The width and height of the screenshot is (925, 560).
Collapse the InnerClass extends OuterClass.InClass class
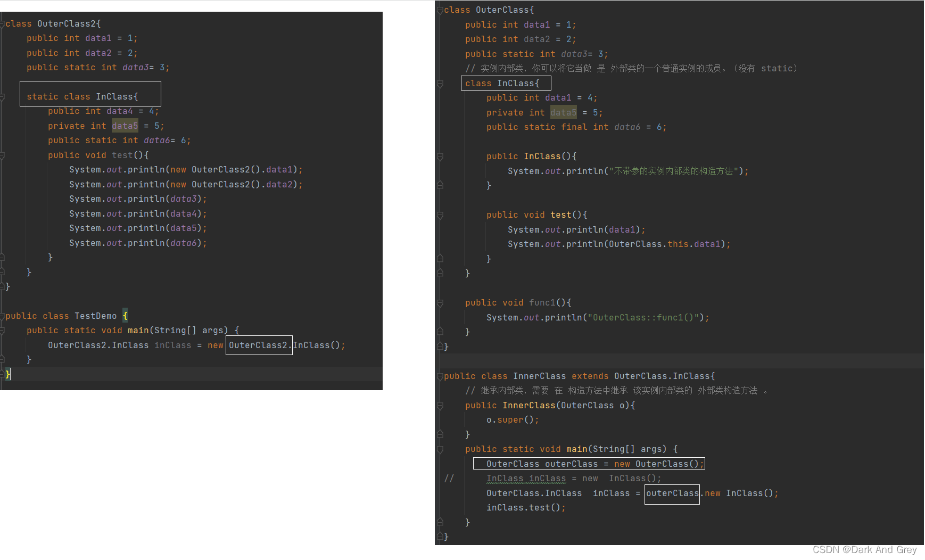[x=440, y=376]
